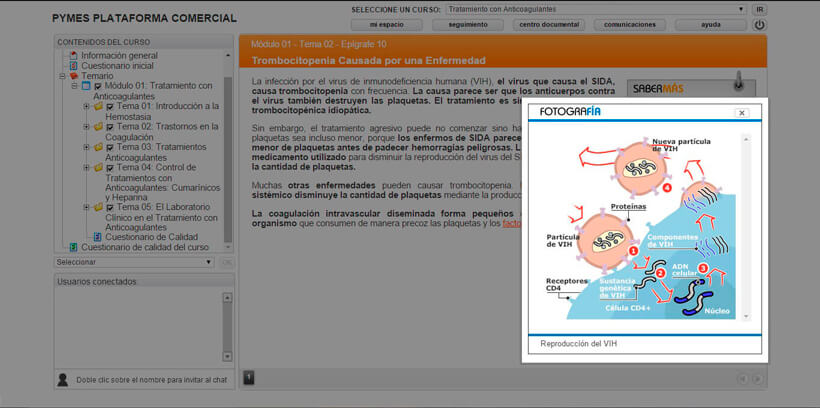Image resolution: width=820 pixels, height=408 pixels.
Task: Open seguimiento menu
Action: point(468,25)
